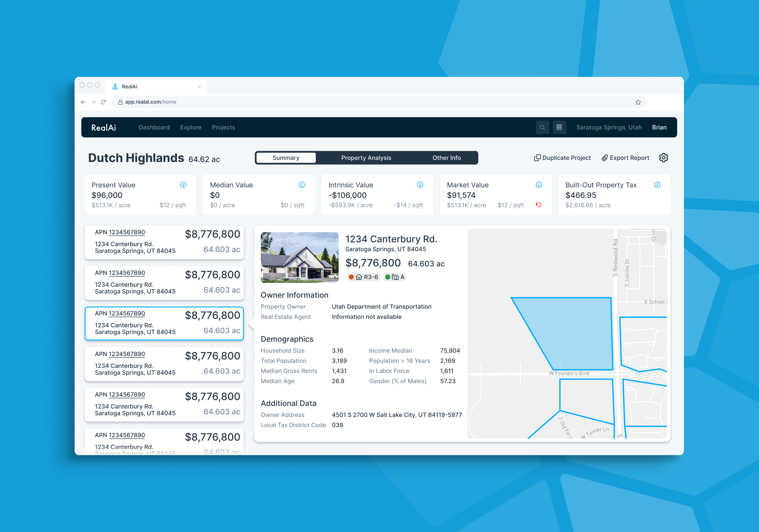This screenshot has height=532, width=759.
Task: Click the Duplicate Project copy icon
Action: (537, 158)
